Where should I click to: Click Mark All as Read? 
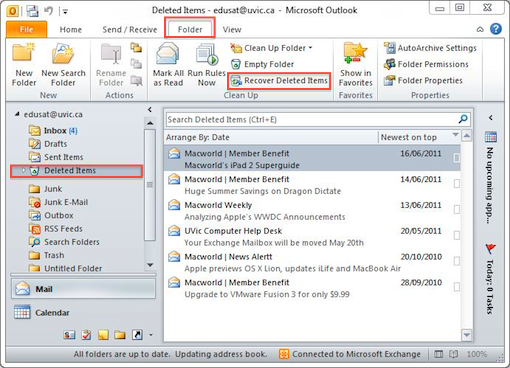coord(168,65)
